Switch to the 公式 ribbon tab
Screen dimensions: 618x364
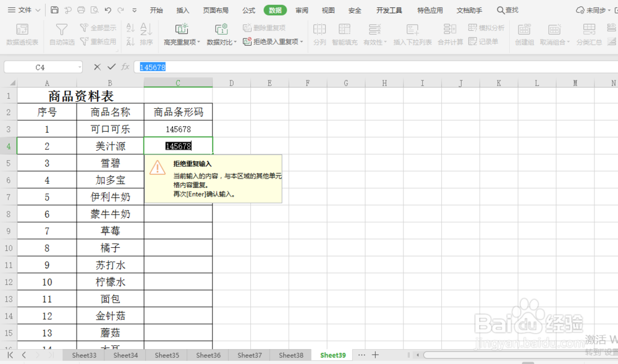coord(249,10)
